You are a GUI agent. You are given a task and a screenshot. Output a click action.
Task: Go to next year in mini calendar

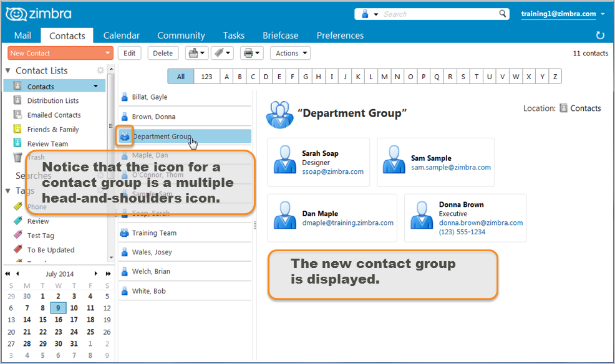(x=108, y=274)
